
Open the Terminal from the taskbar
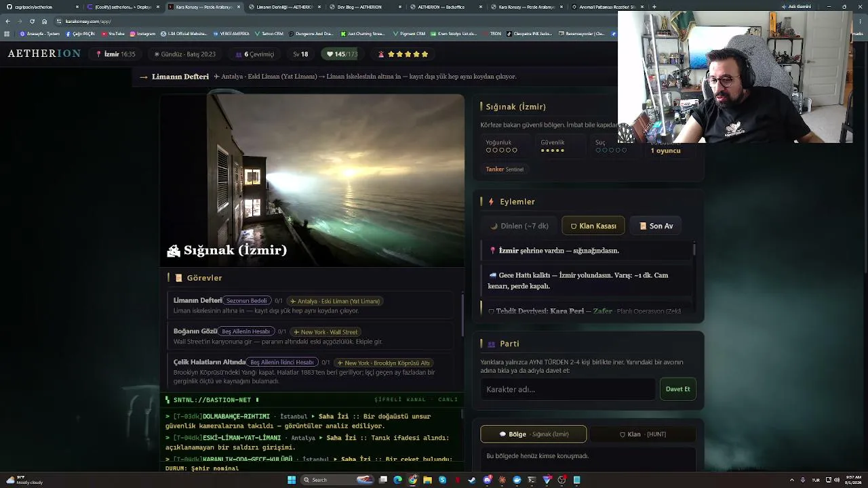(532, 480)
